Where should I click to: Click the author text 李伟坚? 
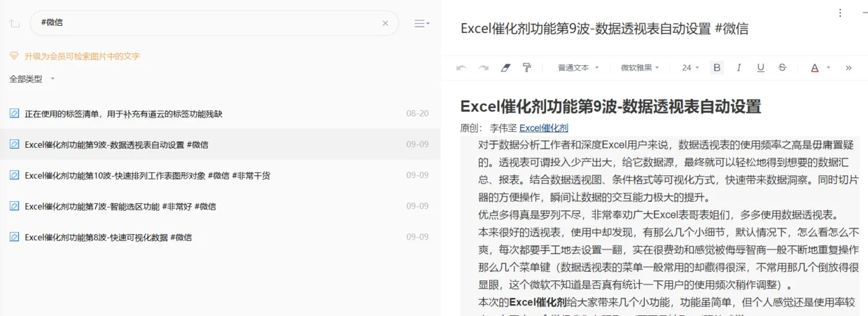(x=503, y=128)
